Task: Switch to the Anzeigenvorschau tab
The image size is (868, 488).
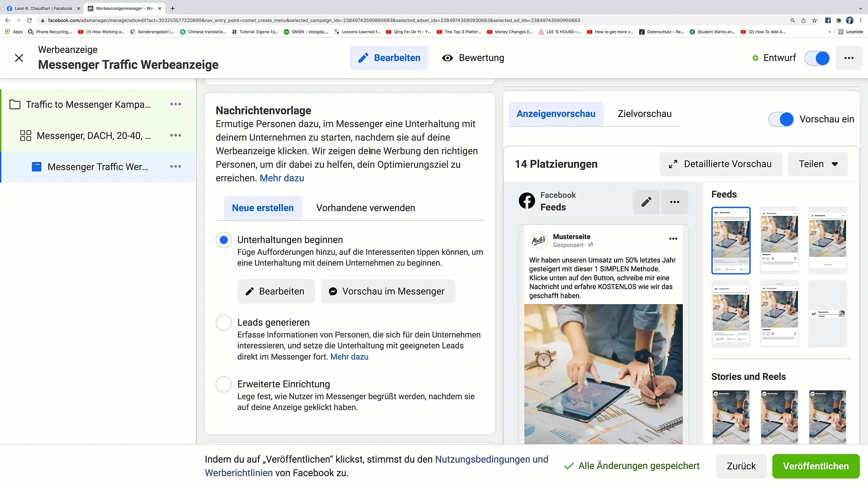Action: coord(555,114)
